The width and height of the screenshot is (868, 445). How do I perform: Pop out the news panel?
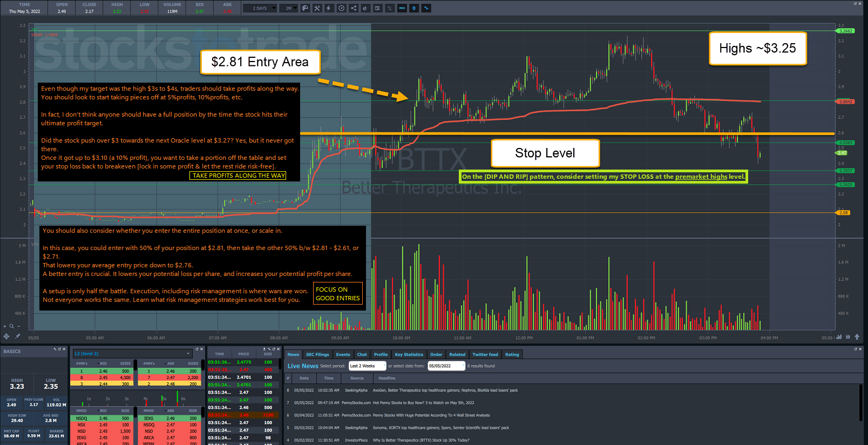pos(856,349)
